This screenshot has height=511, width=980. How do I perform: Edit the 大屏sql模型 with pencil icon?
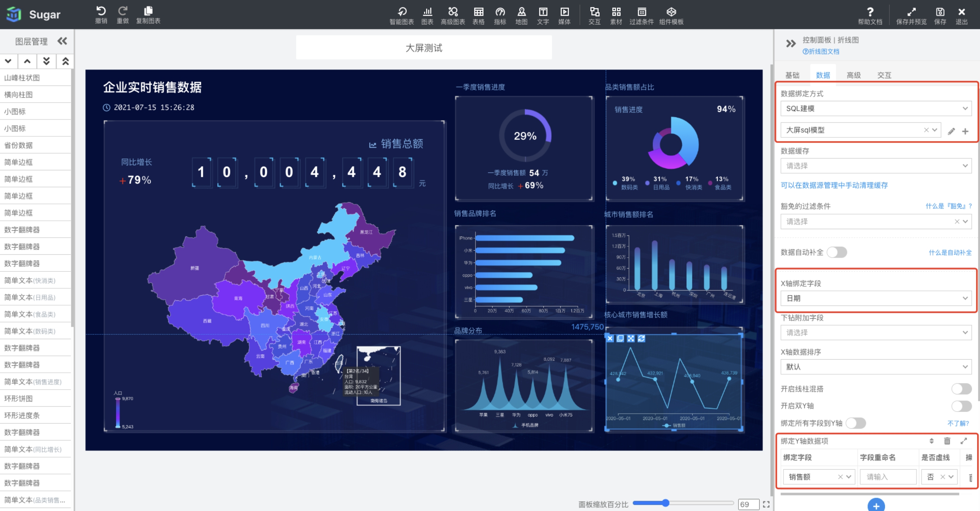click(951, 131)
